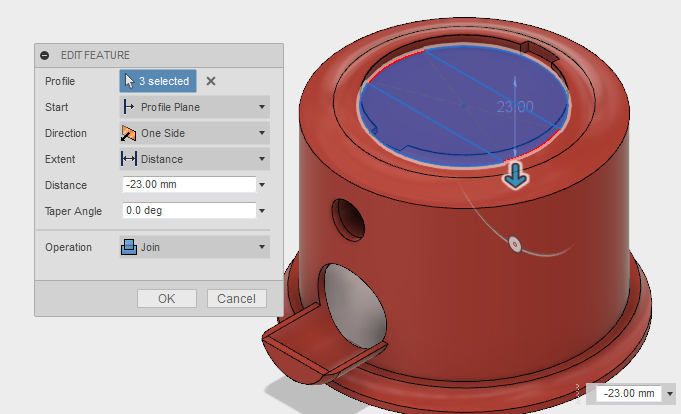Click the Join operation icon
The image size is (681, 414).
point(129,247)
